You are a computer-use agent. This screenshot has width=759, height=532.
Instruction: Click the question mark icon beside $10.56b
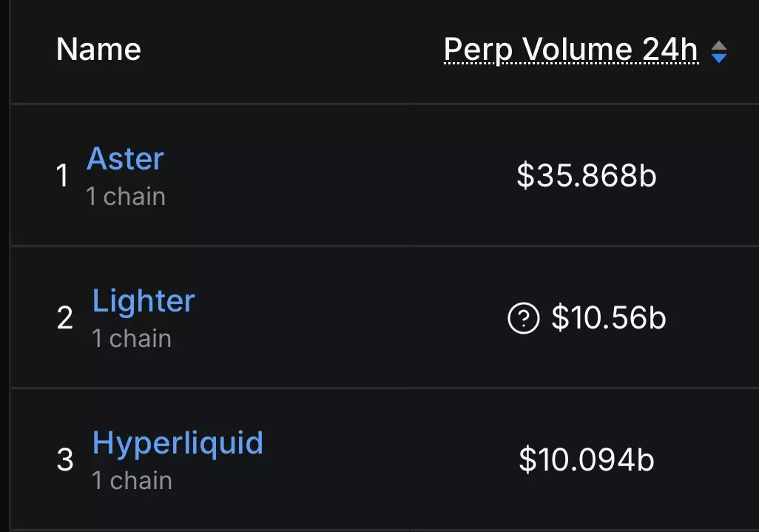(523, 318)
